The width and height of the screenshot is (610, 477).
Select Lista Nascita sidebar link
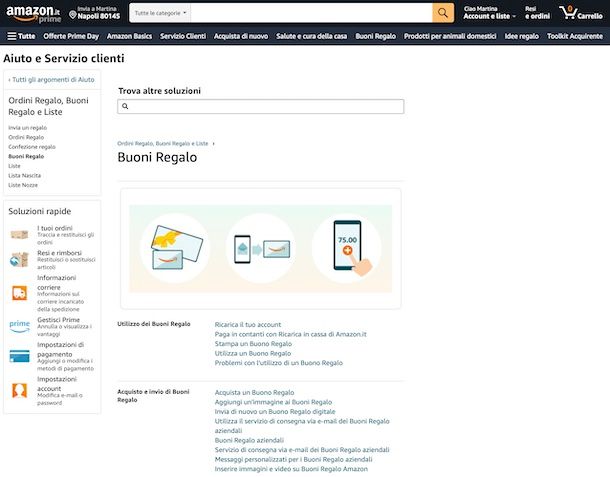click(25, 175)
